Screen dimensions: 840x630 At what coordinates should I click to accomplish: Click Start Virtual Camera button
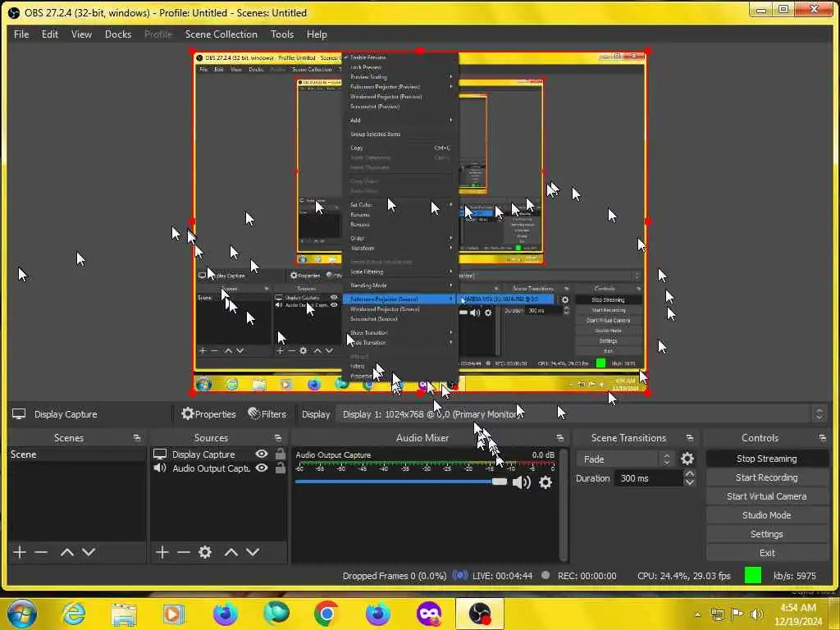[x=767, y=496]
